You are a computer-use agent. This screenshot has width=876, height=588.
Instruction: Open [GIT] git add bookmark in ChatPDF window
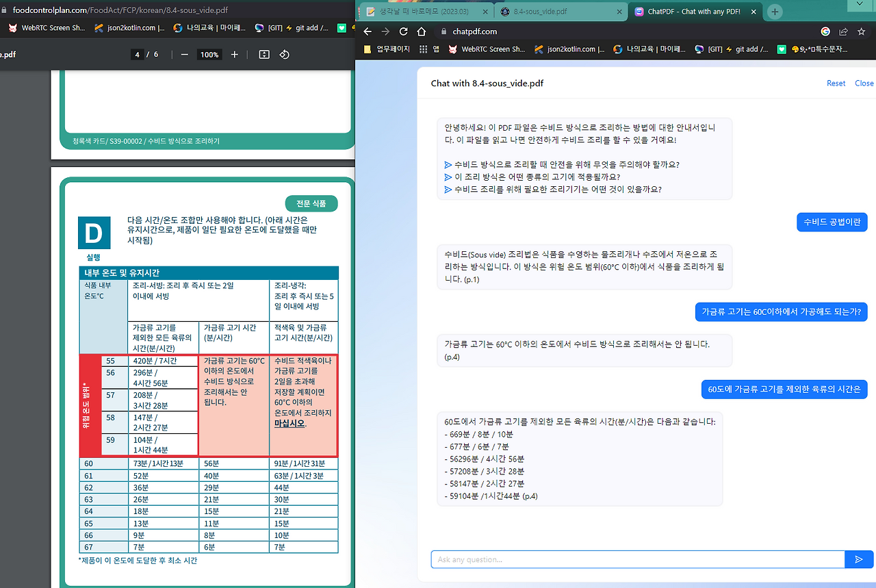(x=732, y=49)
